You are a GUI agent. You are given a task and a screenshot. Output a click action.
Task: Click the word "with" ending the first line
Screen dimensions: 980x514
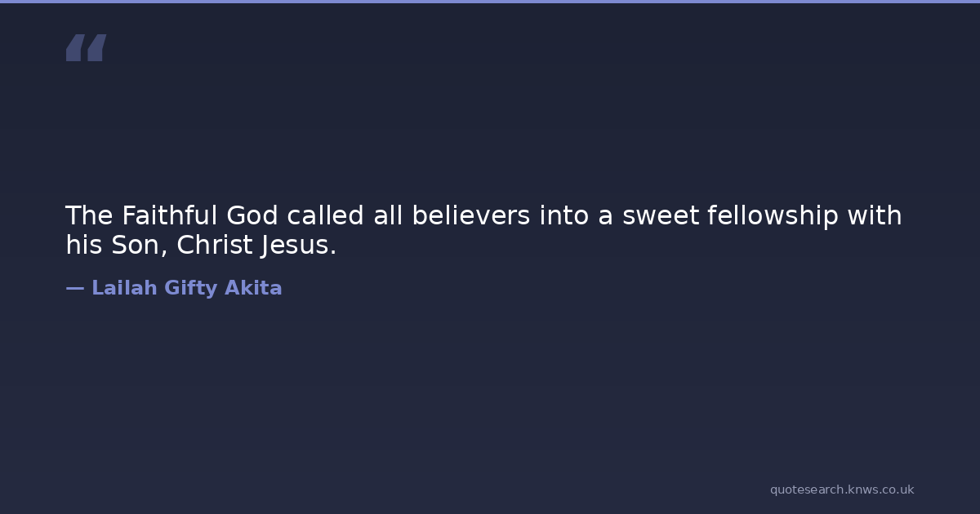(x=874, y=216)
